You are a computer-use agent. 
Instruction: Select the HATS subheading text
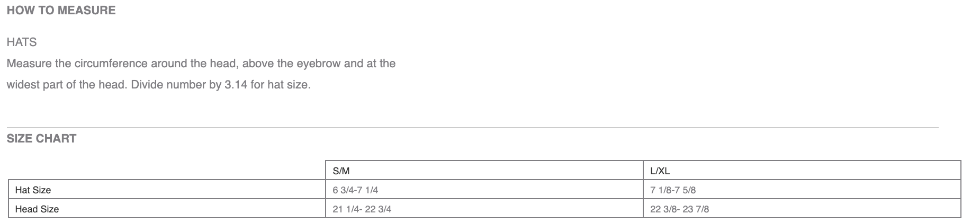click(x=22, y=42)
